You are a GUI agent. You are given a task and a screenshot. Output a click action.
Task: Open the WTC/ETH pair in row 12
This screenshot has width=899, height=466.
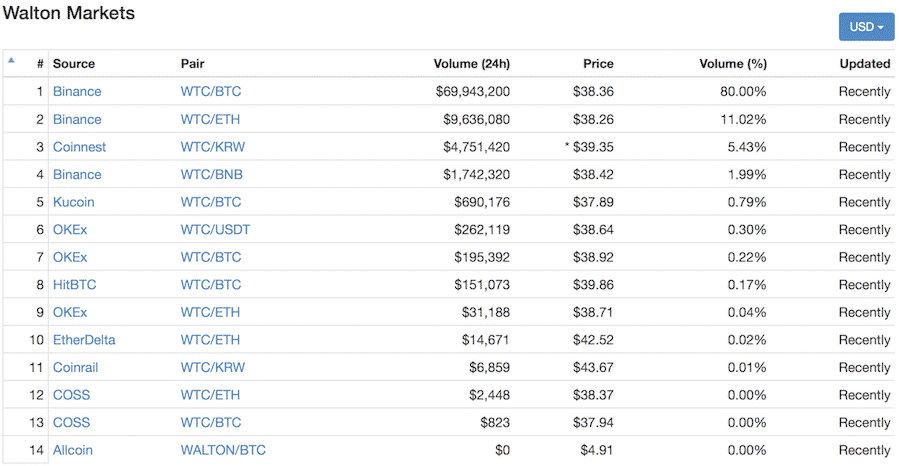[210, 395]
